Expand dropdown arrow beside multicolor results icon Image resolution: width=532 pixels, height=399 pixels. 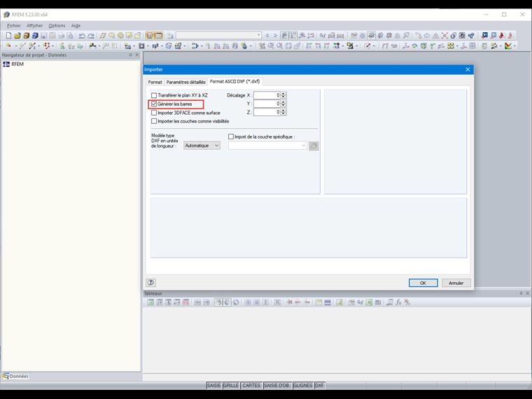(x=514, y=45)
